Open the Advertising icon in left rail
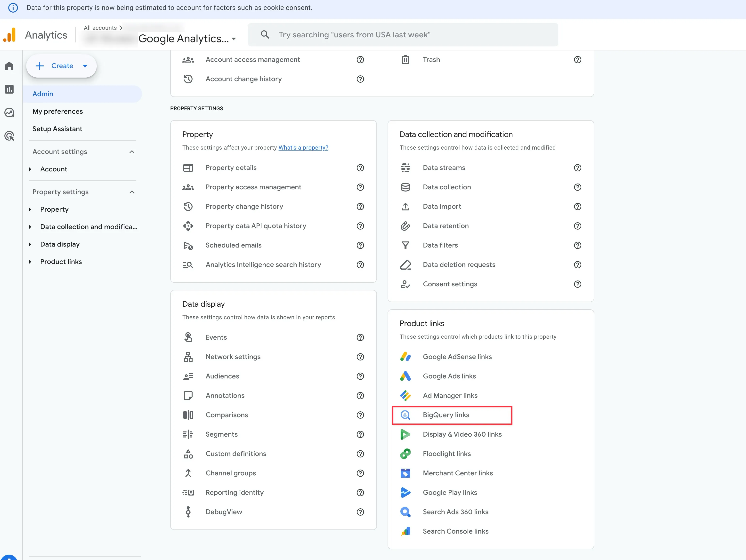 pyautogui.click(x=9, y=136)
